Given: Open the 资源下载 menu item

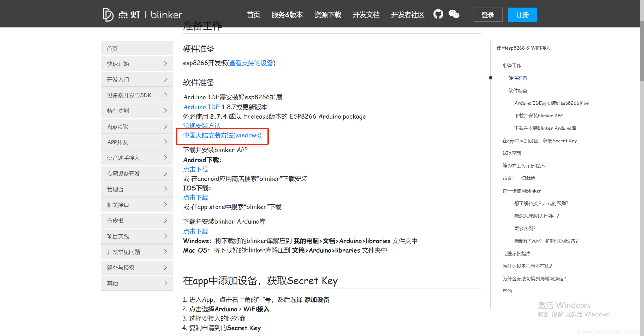Looking at the screenshot, I should tap(328, 15).
